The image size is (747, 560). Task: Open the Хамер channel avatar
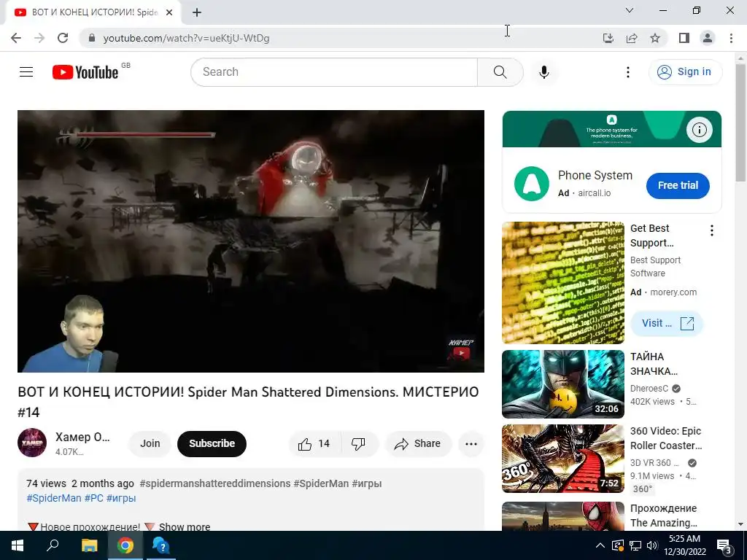(32, 443)
